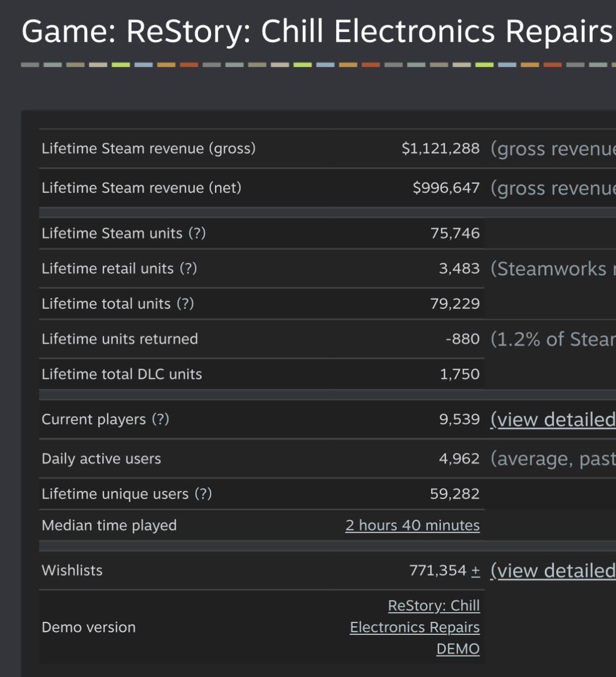
Task: Select the gross revenue value '$1,121,288'
Action: [x=440, y=148]
